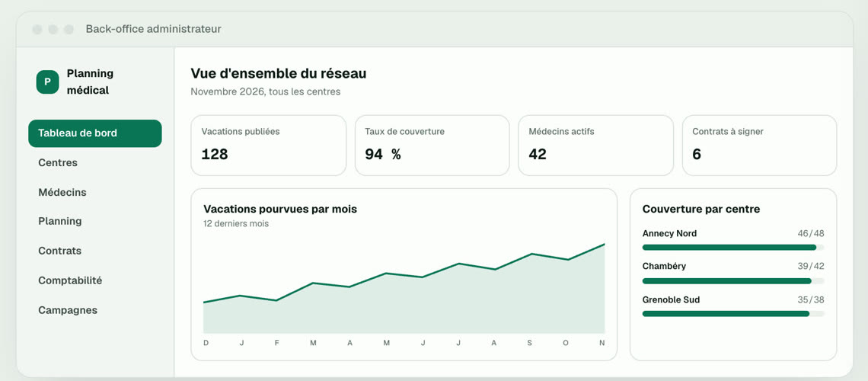The height and width of the screenshot is (381, 868).
Task: Open the Contrats à signer card
Action: (x=760, y=146)
